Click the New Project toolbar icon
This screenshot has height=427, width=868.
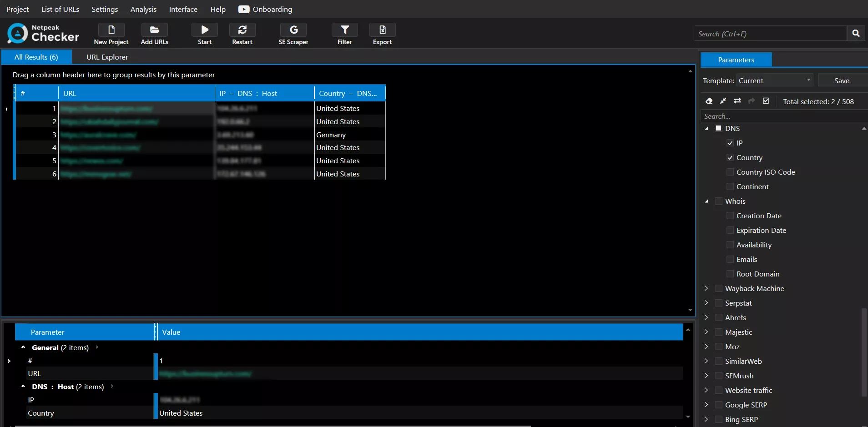(x=111, y=30)
